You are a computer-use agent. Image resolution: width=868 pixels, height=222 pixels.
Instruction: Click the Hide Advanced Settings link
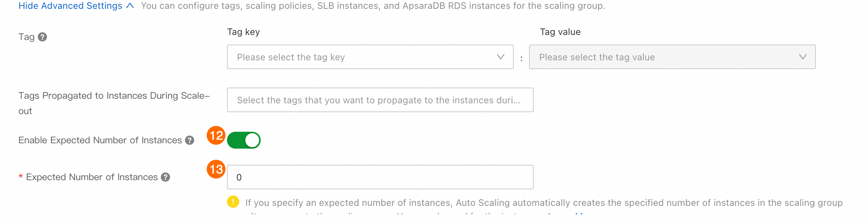[x=70, y=6]
